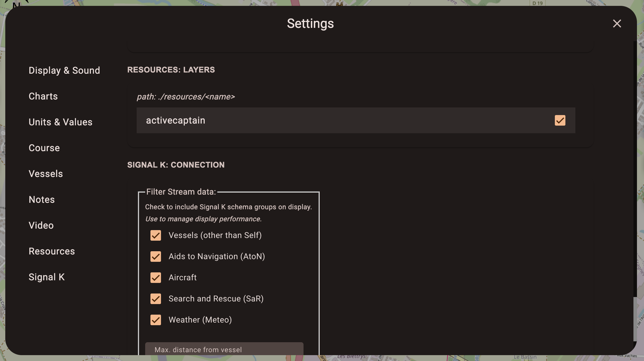Screen dimensions: 644x361
Task: Select Units & Values section
Action: click(x=60, y=122)
